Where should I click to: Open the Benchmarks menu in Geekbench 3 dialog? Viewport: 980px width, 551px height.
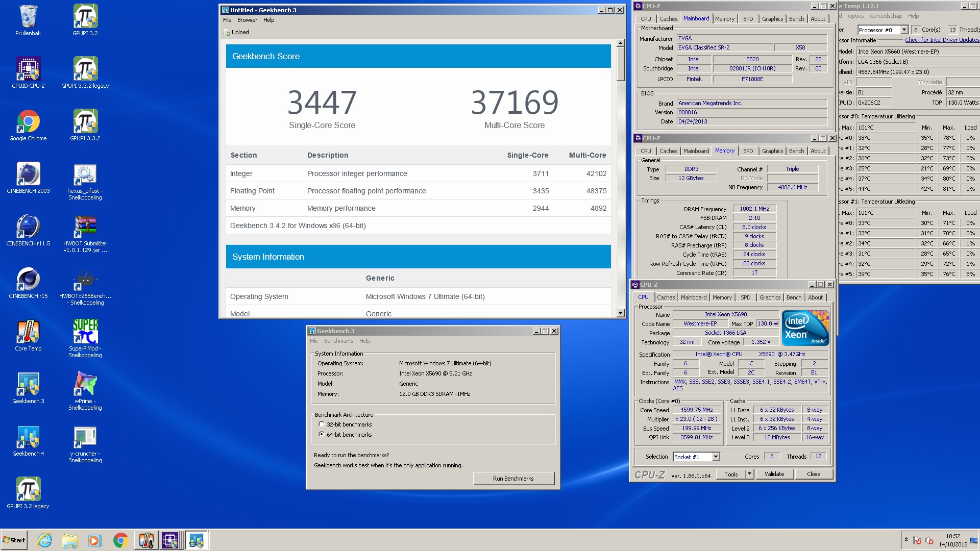338,341
